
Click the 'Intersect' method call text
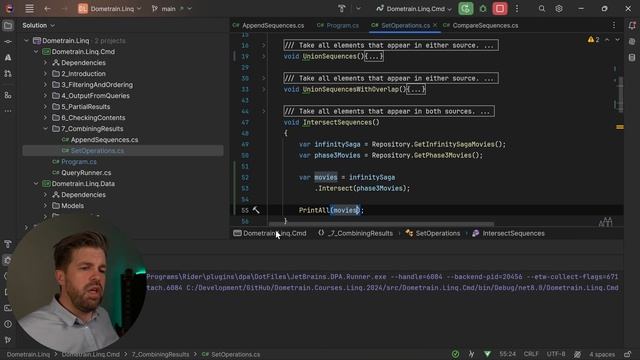click(x=336, y=188)
